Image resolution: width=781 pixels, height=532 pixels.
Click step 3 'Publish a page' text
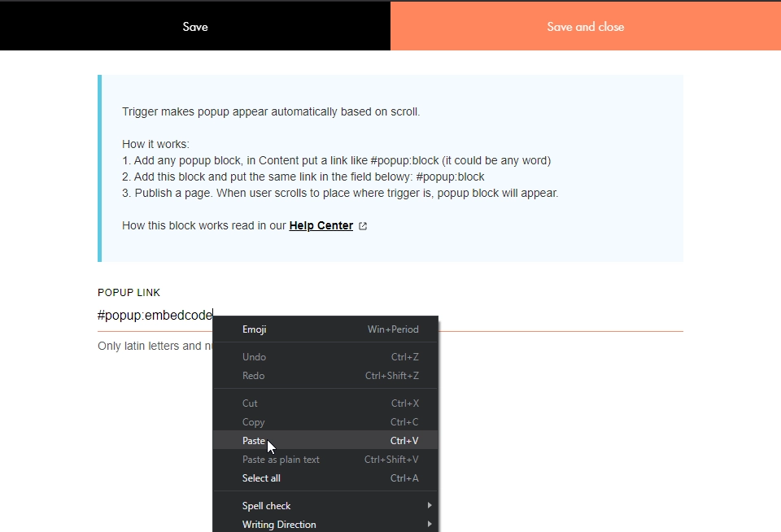[340, 193]
